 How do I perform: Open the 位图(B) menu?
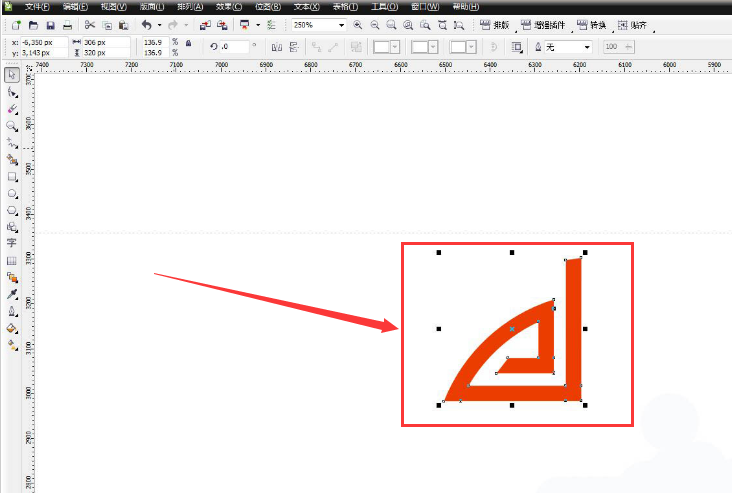268,7
